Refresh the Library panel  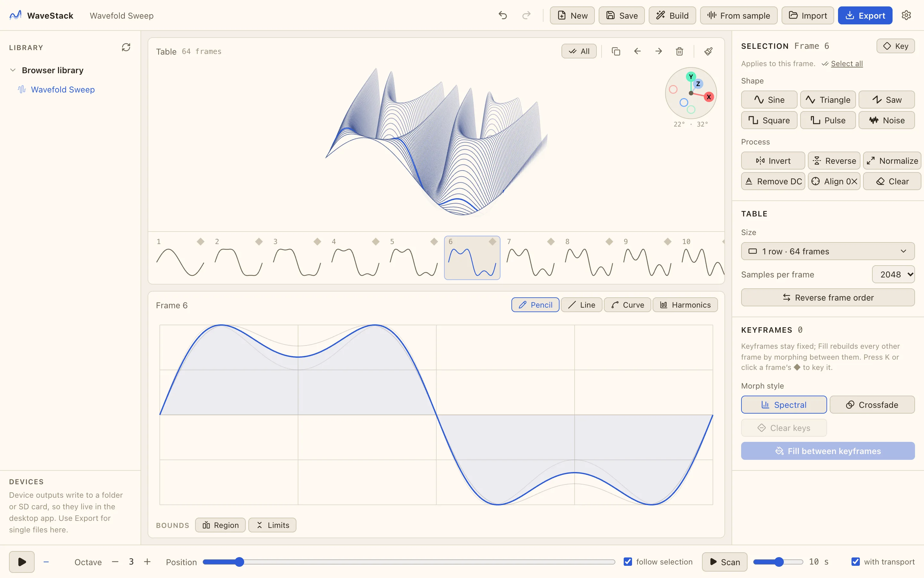click(x=126, y=48)
